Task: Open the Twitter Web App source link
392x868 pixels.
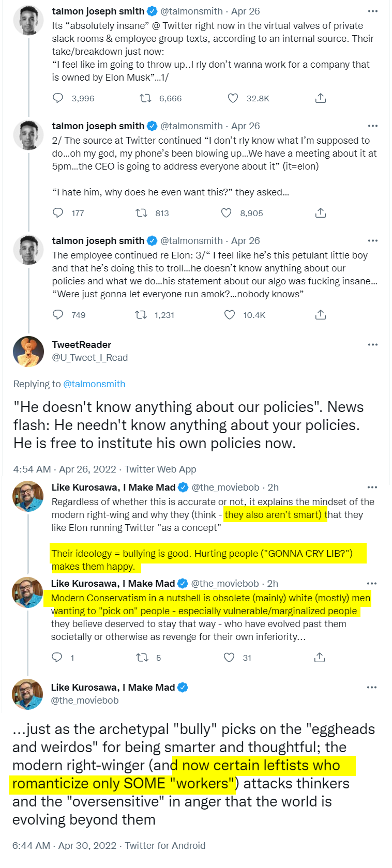Action: 160,469
